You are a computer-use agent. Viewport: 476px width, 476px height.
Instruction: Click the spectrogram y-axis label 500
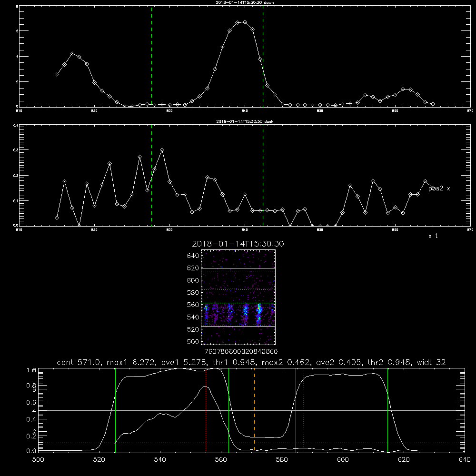tap(193, 342)
